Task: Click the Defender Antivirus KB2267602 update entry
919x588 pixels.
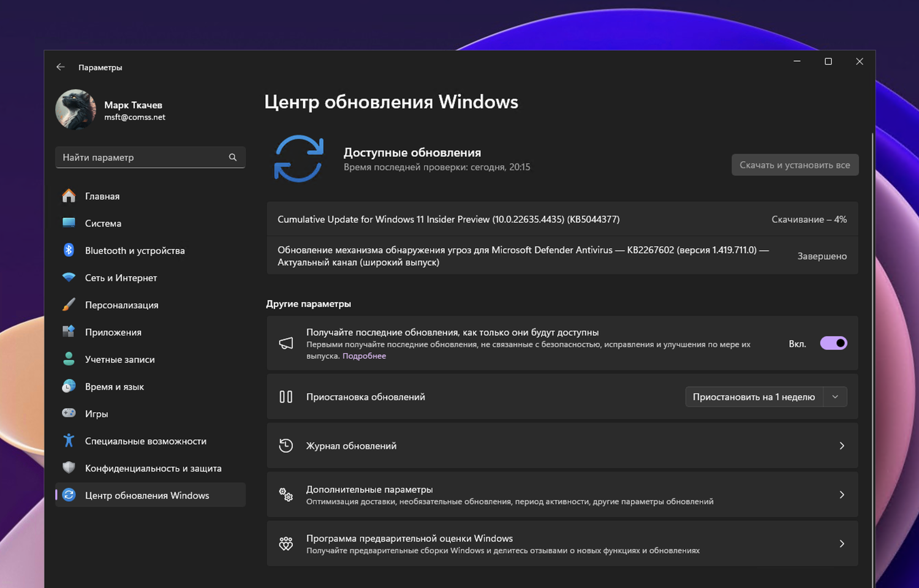Action: click(x=562, y=256)
